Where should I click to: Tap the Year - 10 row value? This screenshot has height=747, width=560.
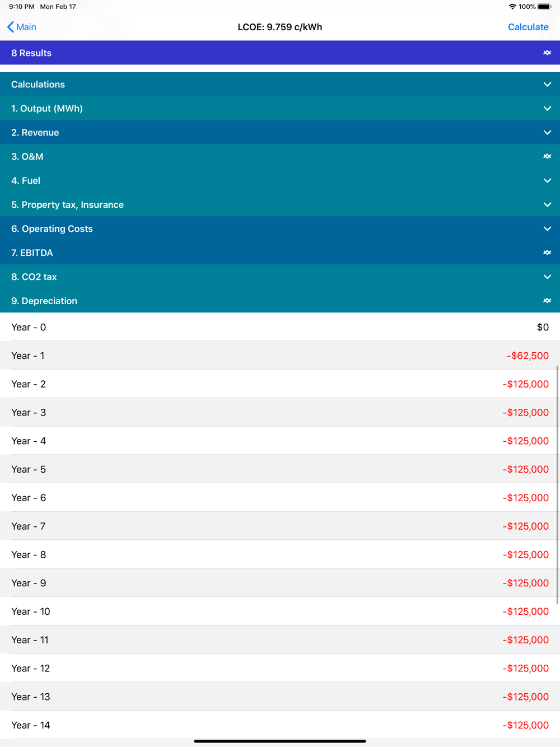coord(525,611)
